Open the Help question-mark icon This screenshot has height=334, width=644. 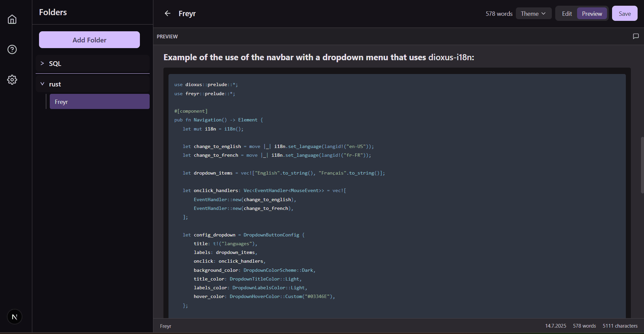[x=12, y=49]
